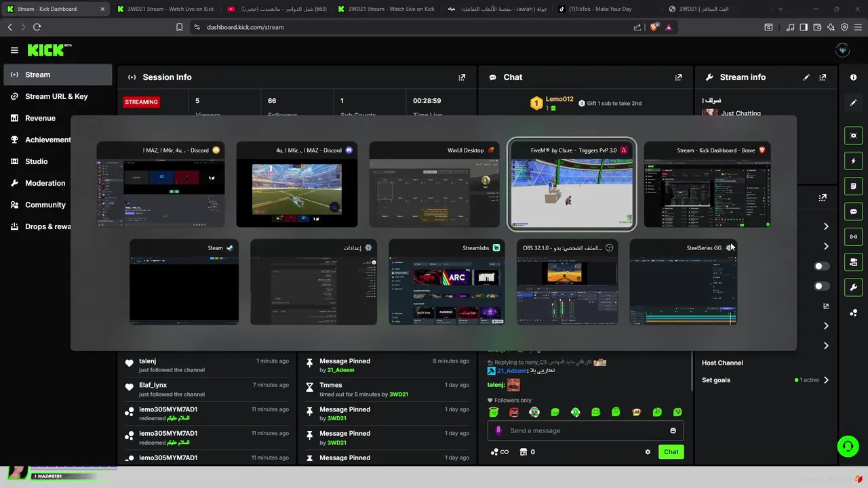Click the 21_Adeem username in chat
Screen dimensions: 868x488
point(512,371)
